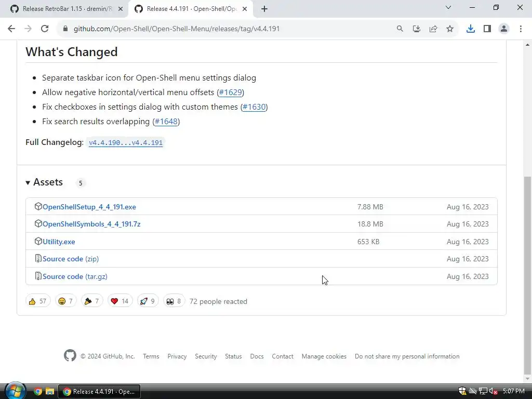Open the file explorer folder on the taskbar

coord(50,392)
